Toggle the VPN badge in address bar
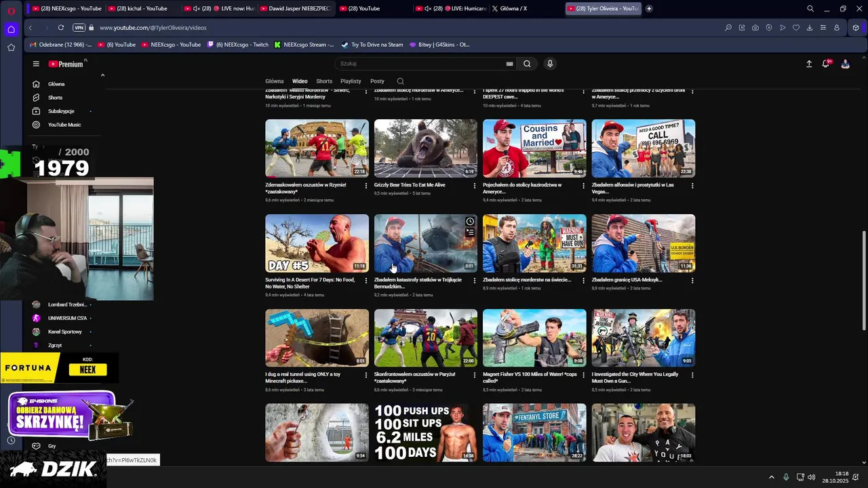 click(79, 28)
